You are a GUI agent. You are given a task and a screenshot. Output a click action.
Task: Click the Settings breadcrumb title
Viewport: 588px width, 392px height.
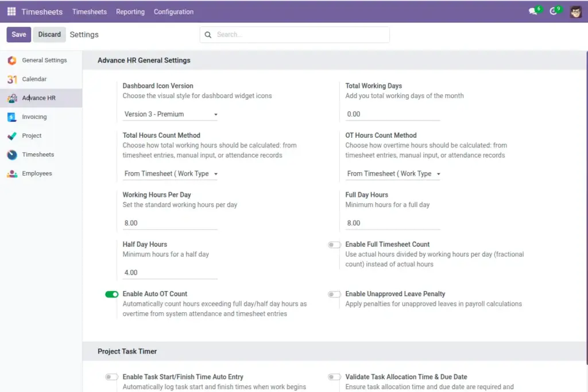84,34
